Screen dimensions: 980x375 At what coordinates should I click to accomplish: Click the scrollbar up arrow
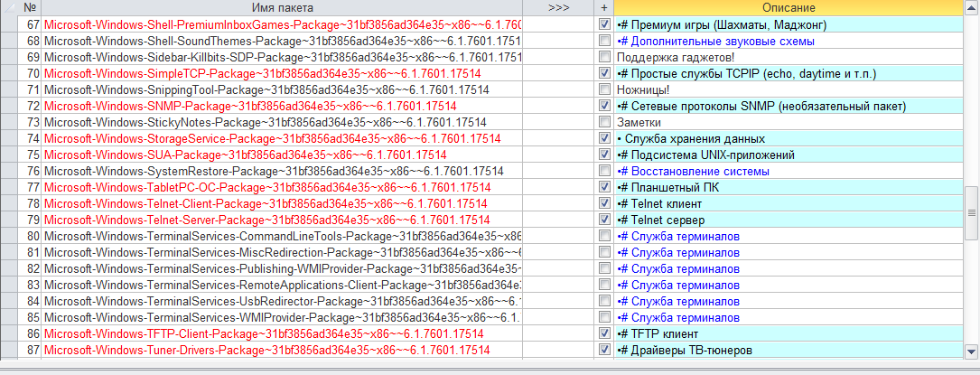coord(972,7)
